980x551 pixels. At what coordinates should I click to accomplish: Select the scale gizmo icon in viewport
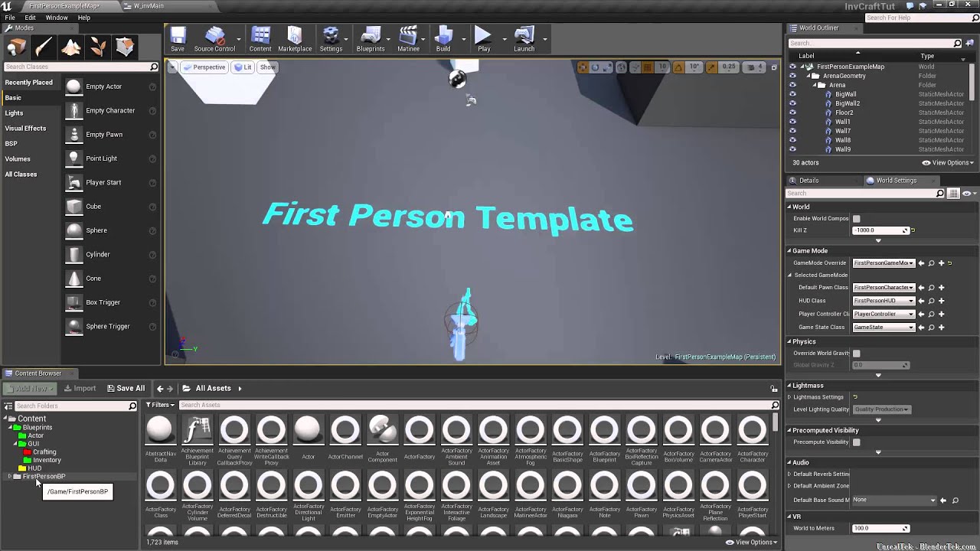(607, 67)
